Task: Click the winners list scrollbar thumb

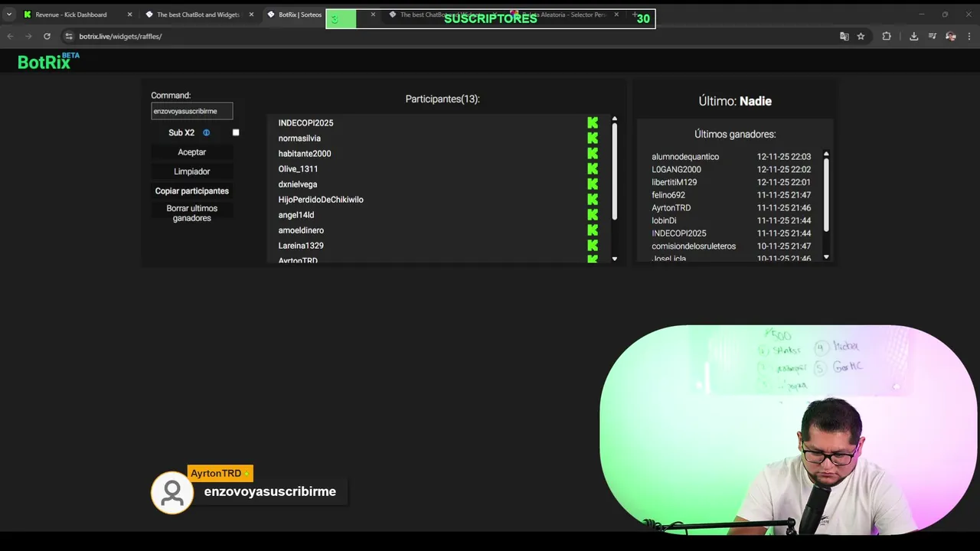Action: [x=826, y=195]
